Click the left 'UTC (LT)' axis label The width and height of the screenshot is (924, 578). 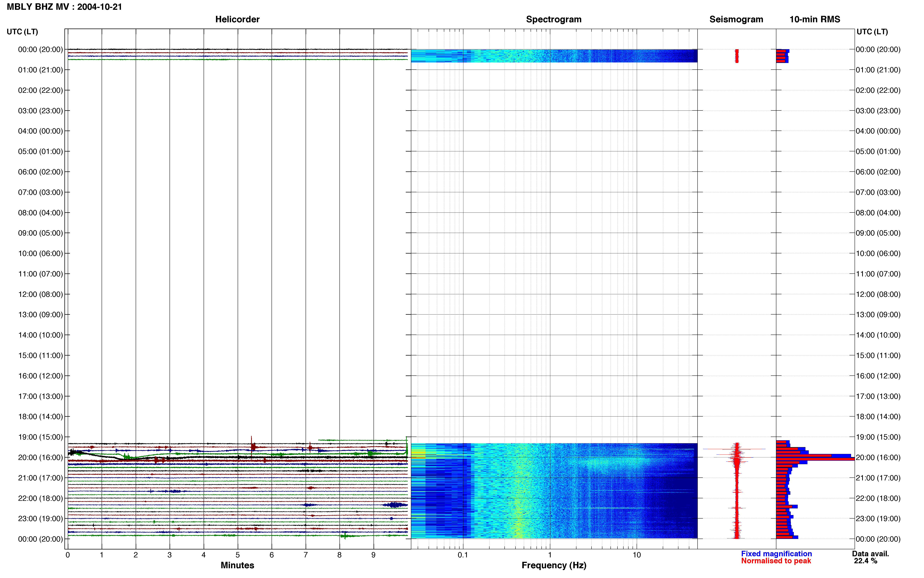[22, 32]
